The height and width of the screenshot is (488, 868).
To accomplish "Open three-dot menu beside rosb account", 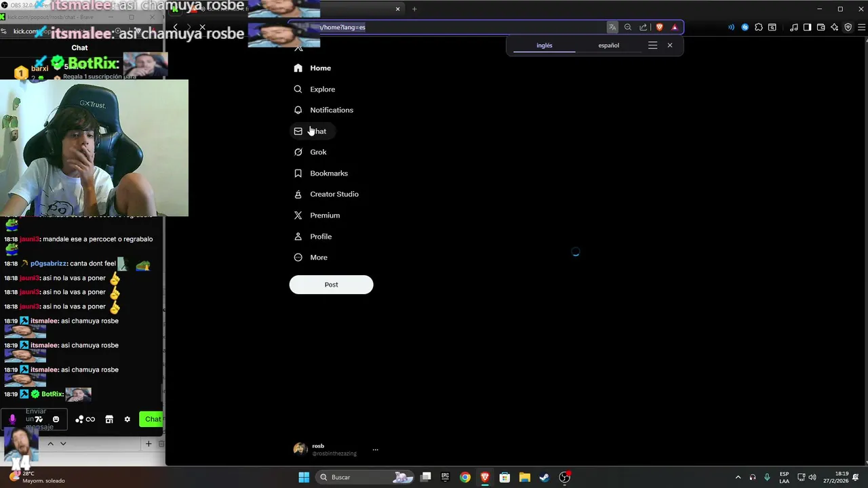I will pos(375,449).
